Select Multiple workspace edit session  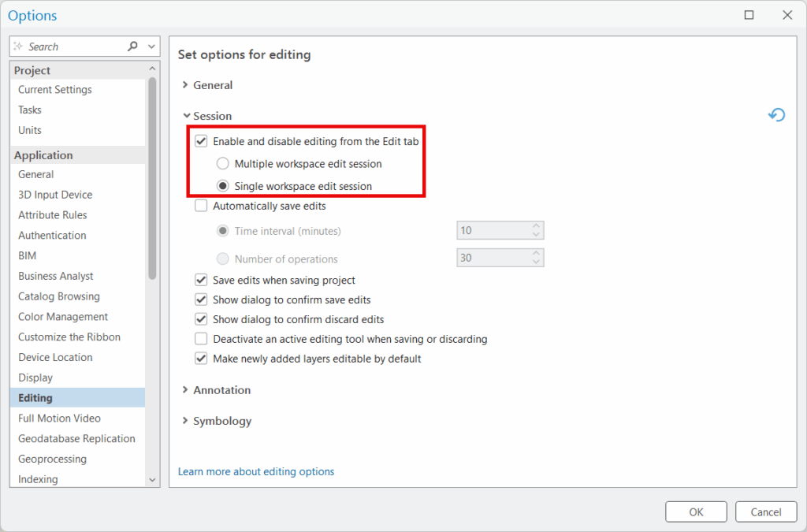pos(223,164)
